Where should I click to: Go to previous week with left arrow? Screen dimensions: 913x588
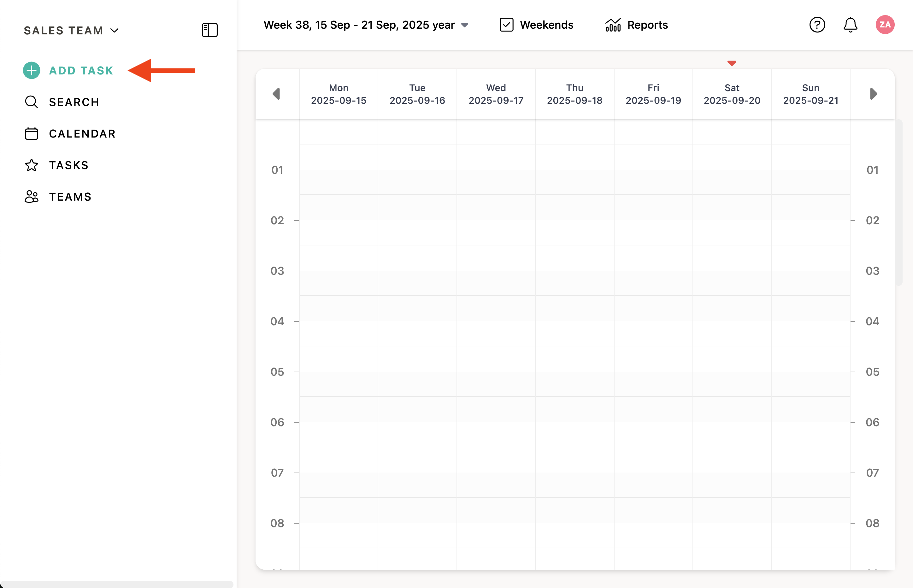coord(276,94)
